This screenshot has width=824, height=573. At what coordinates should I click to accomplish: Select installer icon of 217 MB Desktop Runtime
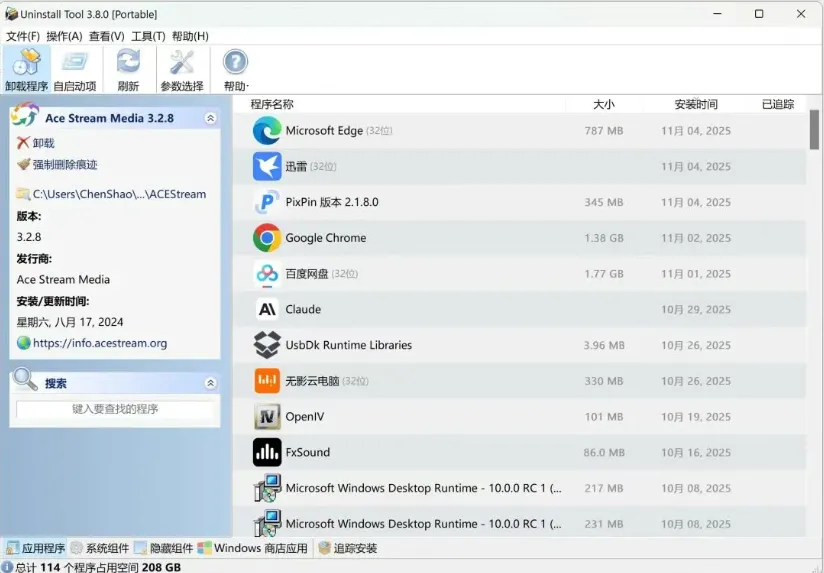[x=267, y=488]
